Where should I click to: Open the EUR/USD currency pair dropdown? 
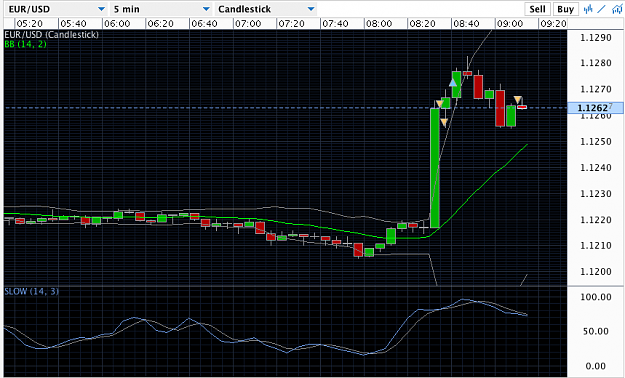pos(57,9)
